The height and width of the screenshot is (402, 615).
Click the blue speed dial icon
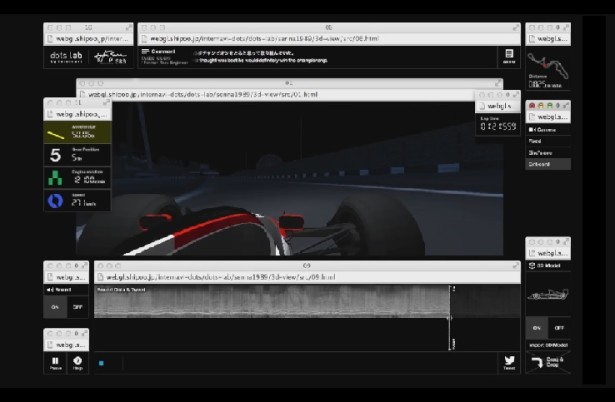(55, 201)
